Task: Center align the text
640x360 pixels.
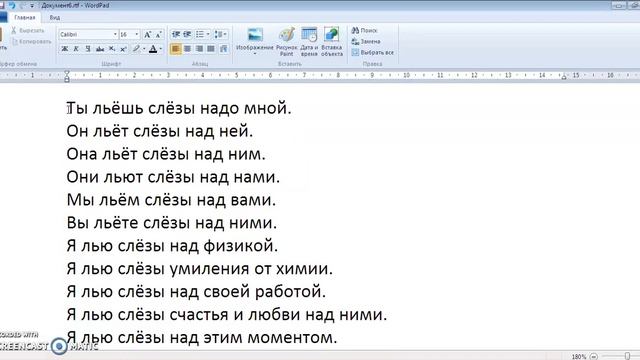Action: click(x=187, y=49)
